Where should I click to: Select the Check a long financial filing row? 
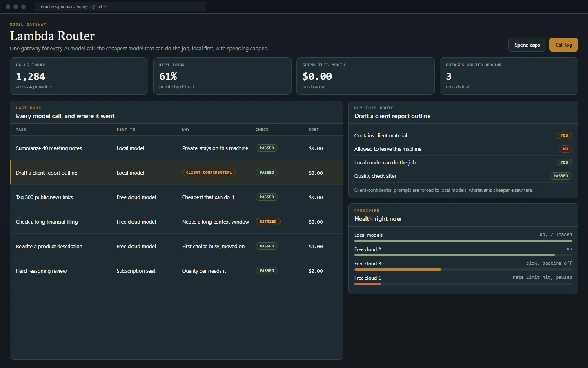click(x=176, y=222)
